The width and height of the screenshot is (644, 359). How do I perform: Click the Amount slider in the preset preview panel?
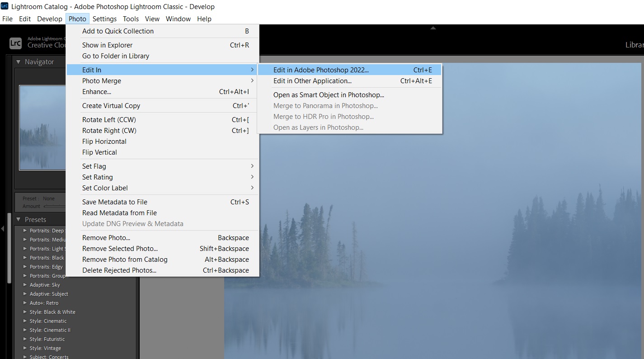tap(59, 206)
